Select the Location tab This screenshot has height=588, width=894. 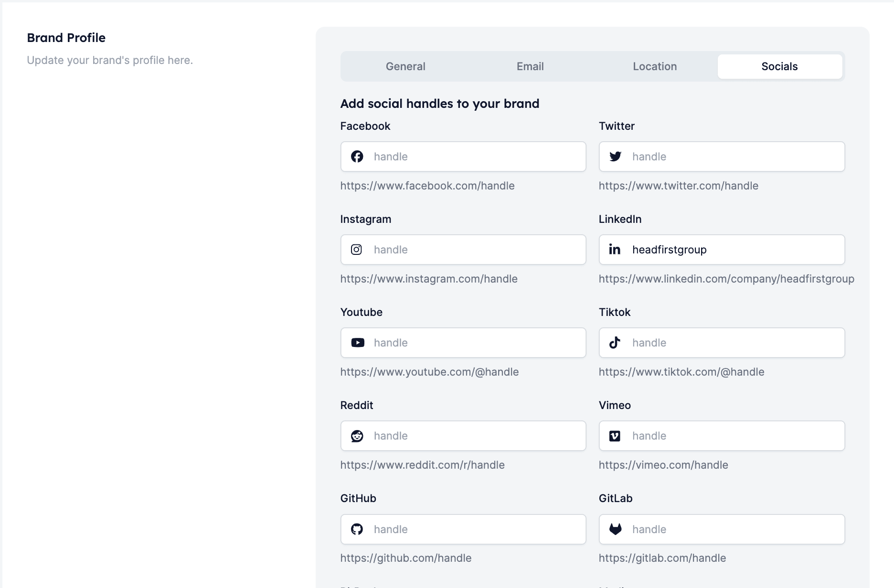(x=655, y=66)
